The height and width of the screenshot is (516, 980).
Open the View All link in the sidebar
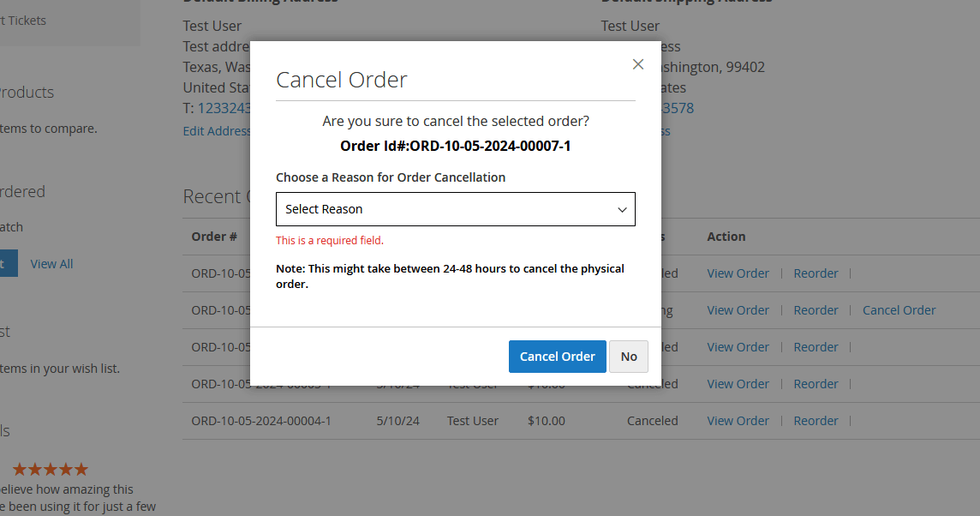point(51,264)
